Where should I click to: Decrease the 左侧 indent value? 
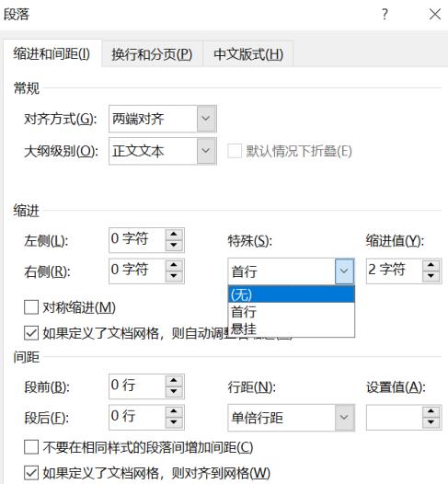(174, 246)
